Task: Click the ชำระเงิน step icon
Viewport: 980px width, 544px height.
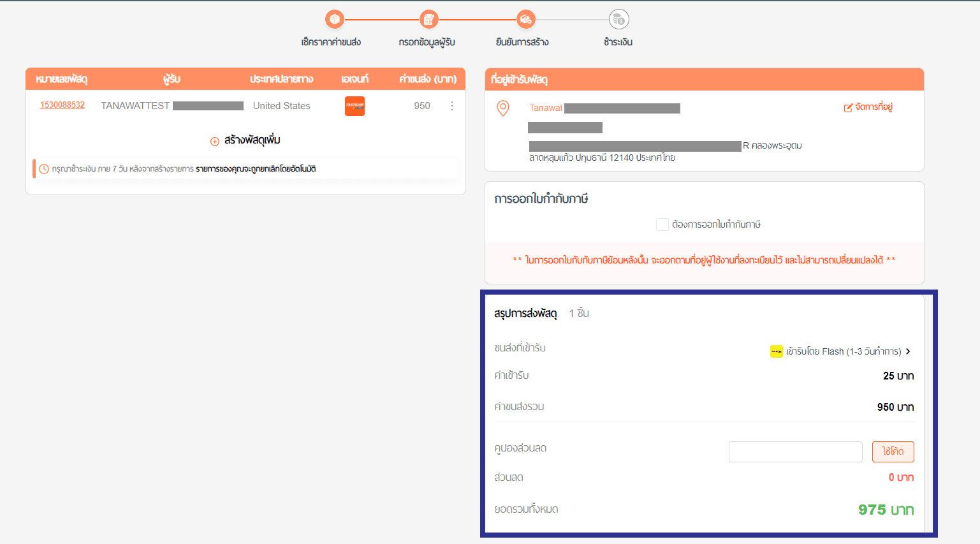Action: [618, 19]
